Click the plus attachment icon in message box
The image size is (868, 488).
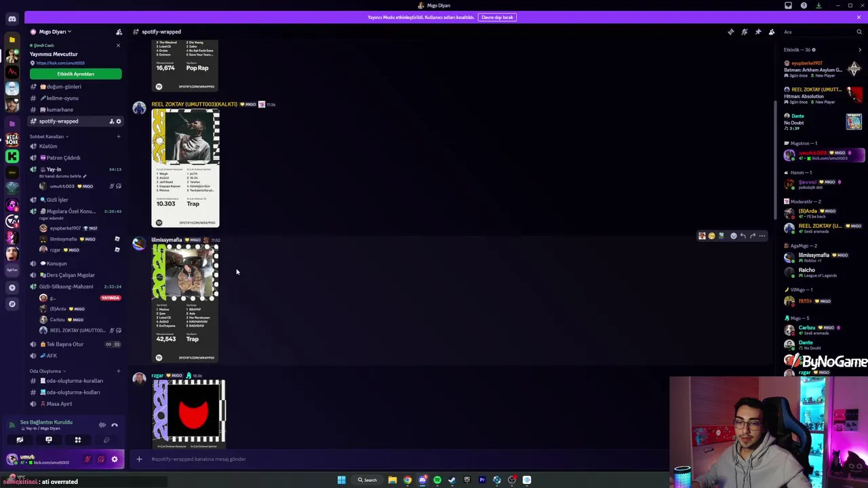click(x=139, y=459)
